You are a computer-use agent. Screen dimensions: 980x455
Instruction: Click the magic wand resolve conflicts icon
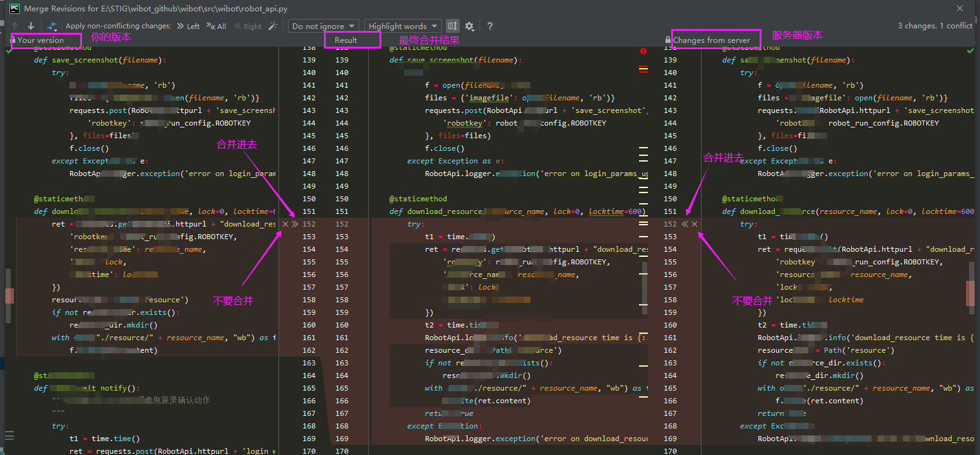273,26
